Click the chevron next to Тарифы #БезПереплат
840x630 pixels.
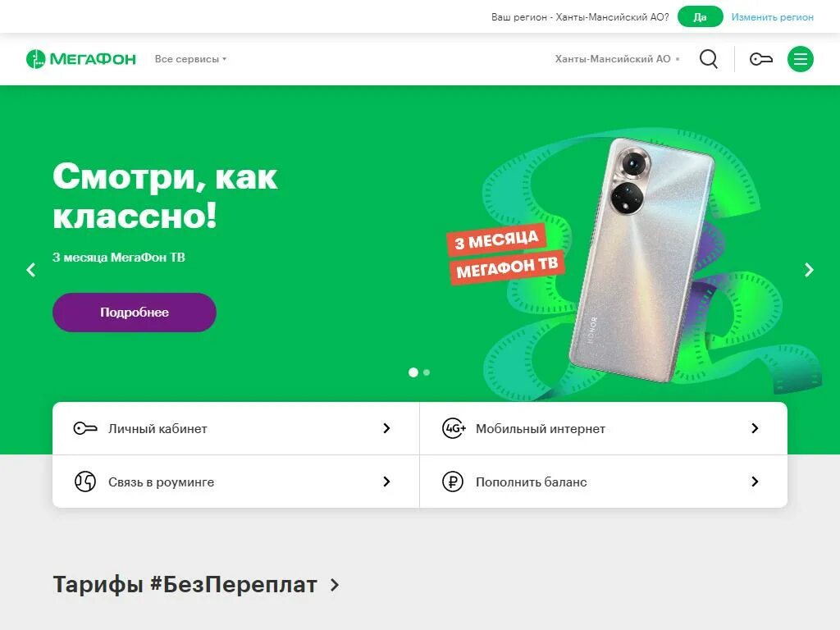[x=335, y=584]
